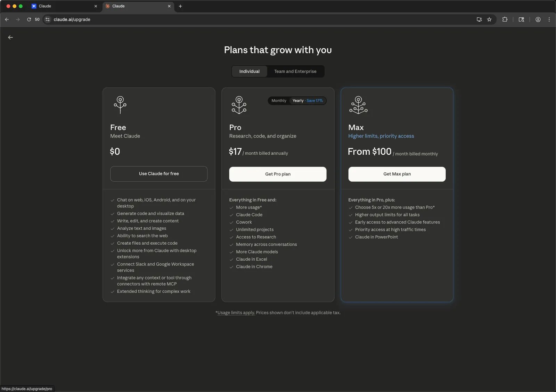Click 'More Claude models' feature item
This screenshot has width=556, height=392.
click(257, 252)
